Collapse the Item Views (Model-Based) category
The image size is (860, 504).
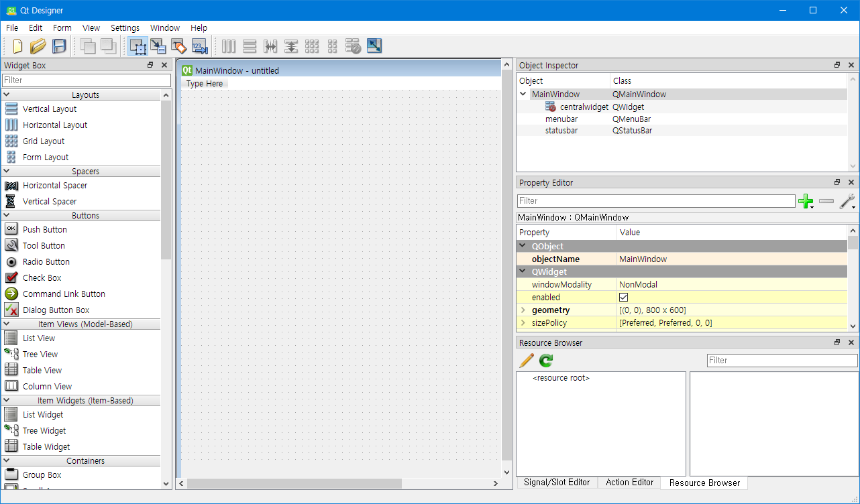[x=6, y=324]
